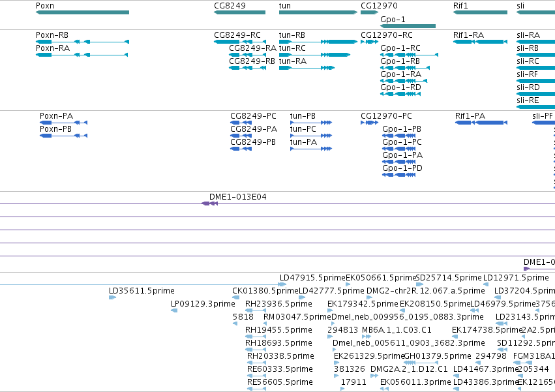Open protein Poxn-PB

pos(55,129)
